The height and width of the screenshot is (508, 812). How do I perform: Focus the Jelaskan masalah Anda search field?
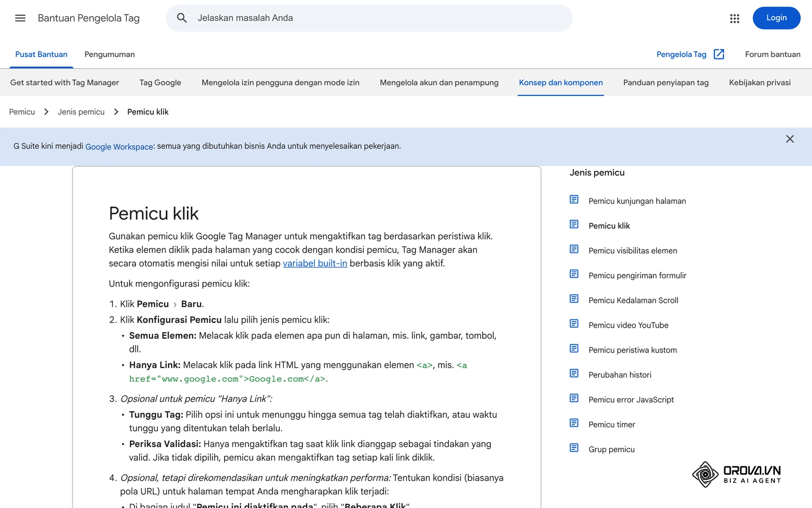369,18
